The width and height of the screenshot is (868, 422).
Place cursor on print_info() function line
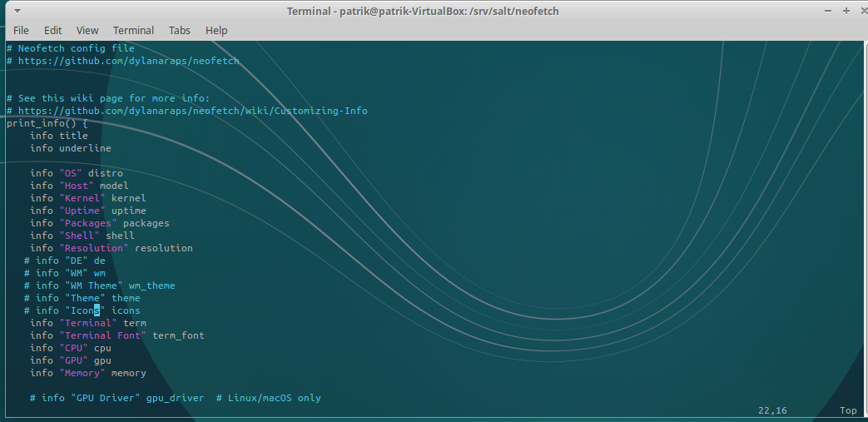tap(47, 123)
